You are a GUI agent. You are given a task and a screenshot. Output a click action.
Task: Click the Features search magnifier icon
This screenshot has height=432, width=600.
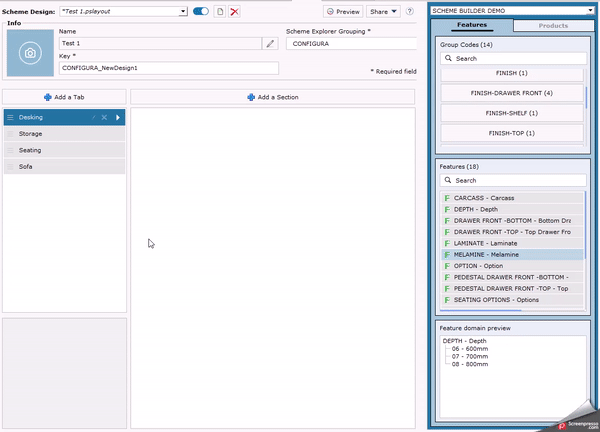pos(448,180)
